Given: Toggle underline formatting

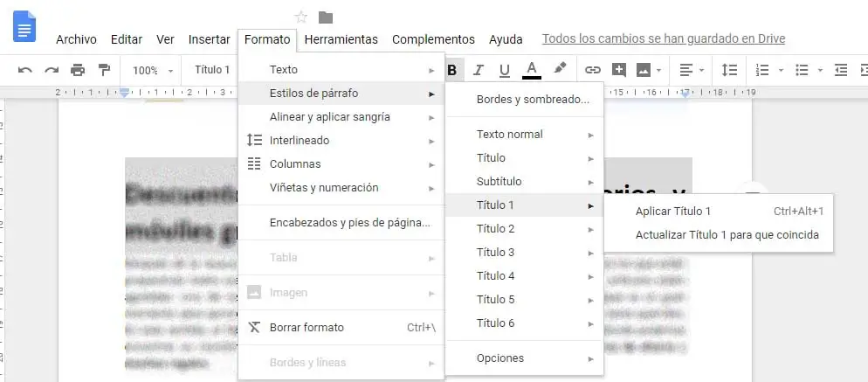Looking at the screenshot, I should (504, 70).
